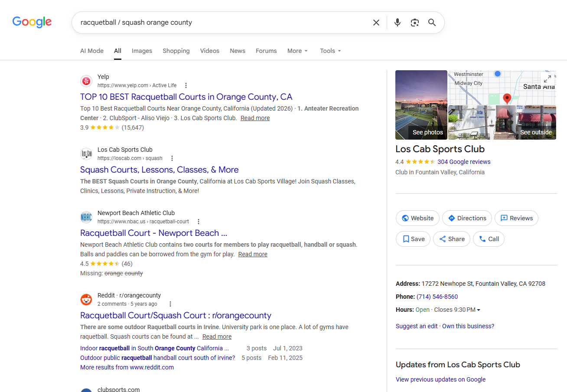Image resolution: width=567 pixels, height=392 pixels.
Task: Click into the search query field
Action: [223, 23]
